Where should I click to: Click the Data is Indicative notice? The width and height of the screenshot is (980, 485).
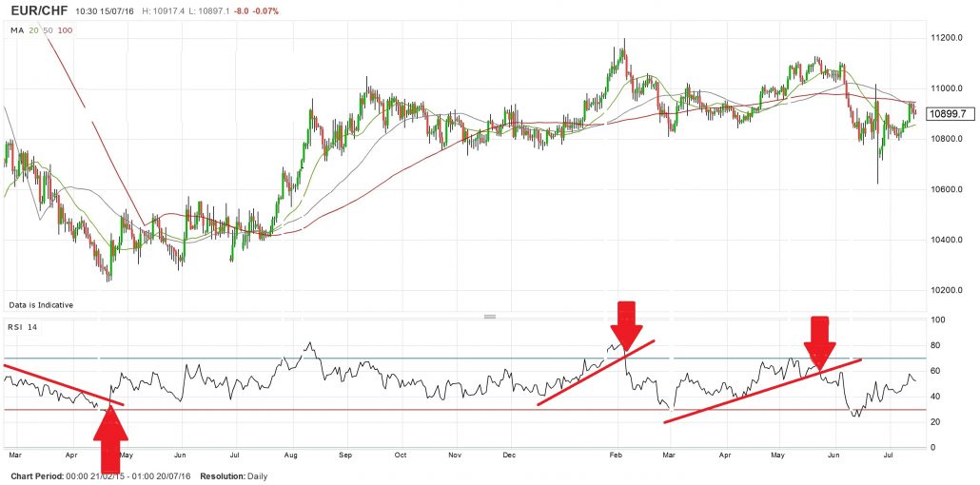pos(41,305)
